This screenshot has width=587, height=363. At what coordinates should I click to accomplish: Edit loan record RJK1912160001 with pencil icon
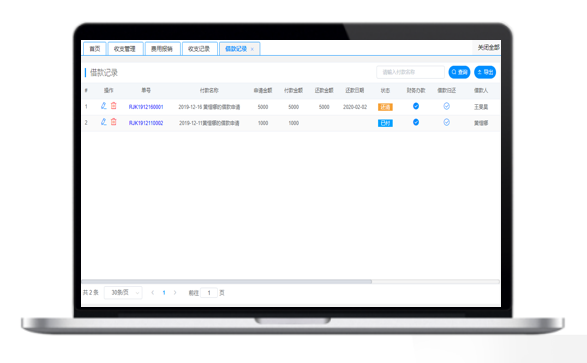[104, 106]
